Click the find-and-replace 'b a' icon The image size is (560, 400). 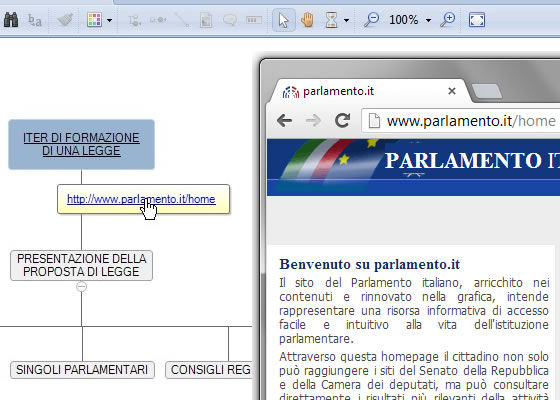[35, 20]
